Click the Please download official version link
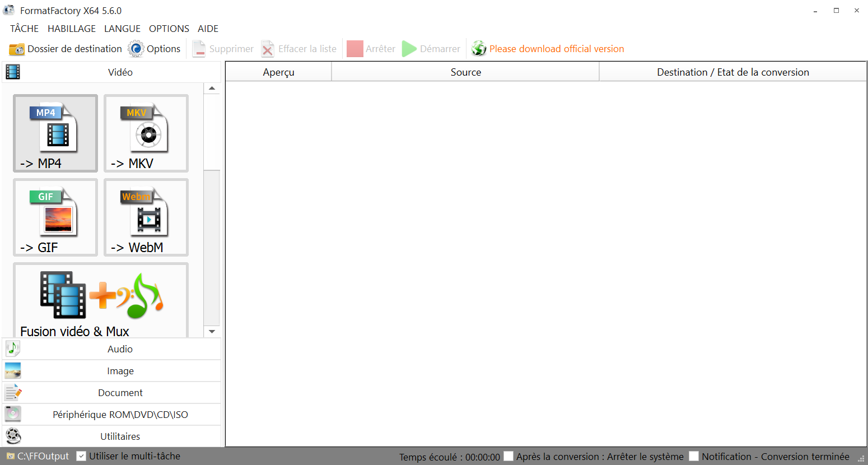 557,49
